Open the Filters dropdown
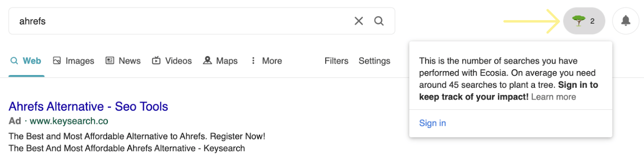644x160 pixels. [x=336, y=61]
